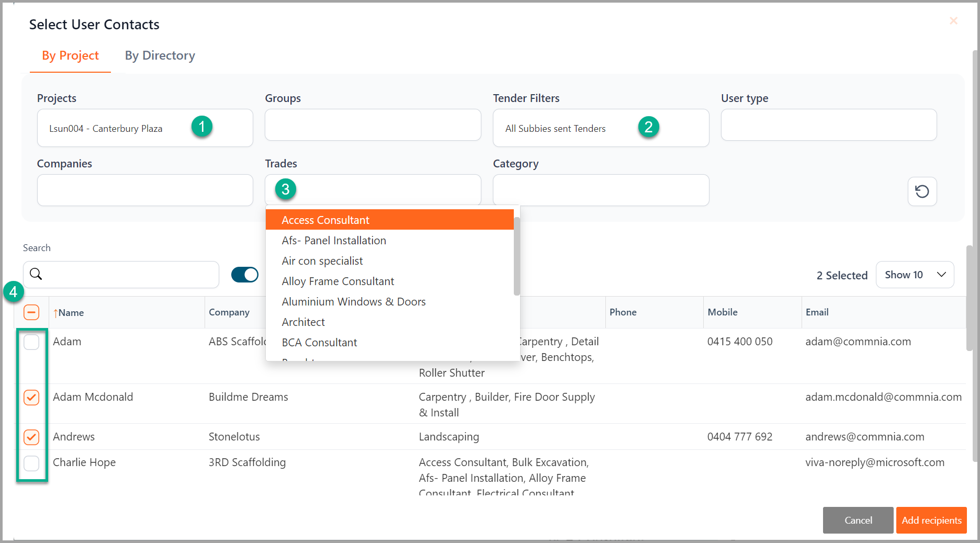Check the box for Charlie Hope
The height and width of the screenshot is (543, 980).
pos(31,463)
